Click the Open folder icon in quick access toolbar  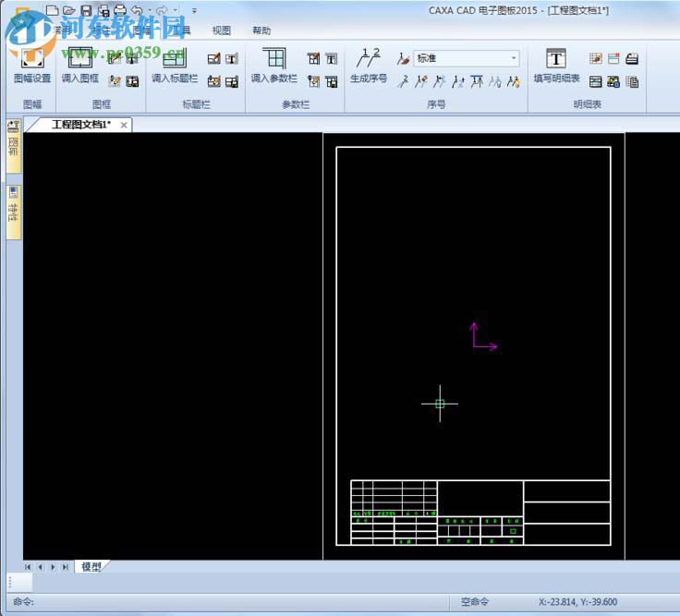69,10
